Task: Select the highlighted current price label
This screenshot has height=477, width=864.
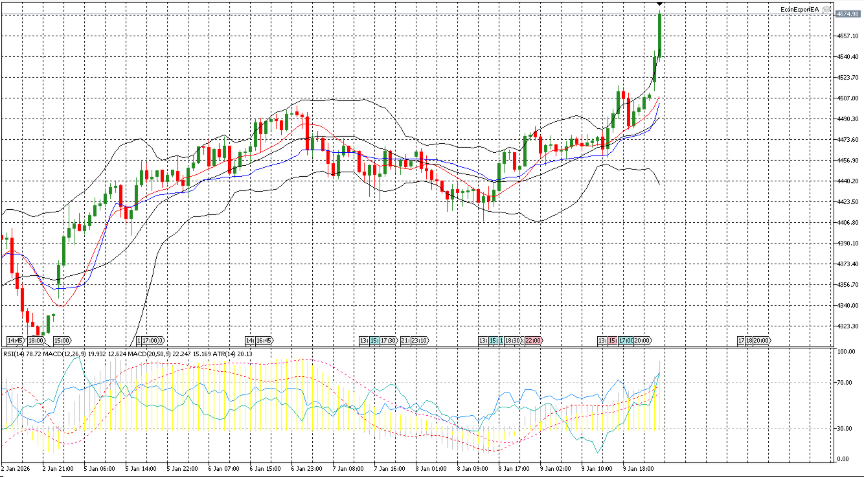Action: [x=848, y=14]
